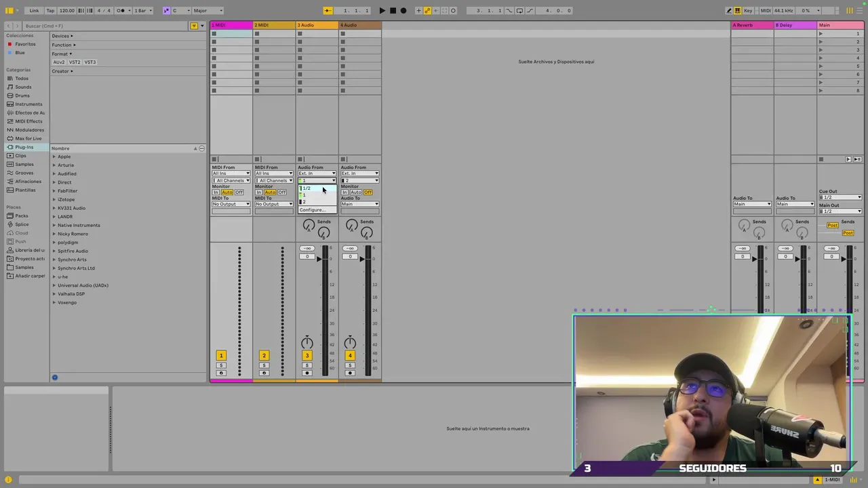
Task: Open the Audio To Main dropdown on 4 Audio
Action: 360,204
